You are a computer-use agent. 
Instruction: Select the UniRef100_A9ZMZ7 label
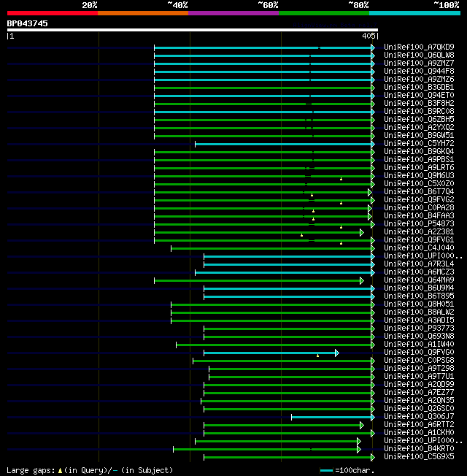click(x=419, y=63)
